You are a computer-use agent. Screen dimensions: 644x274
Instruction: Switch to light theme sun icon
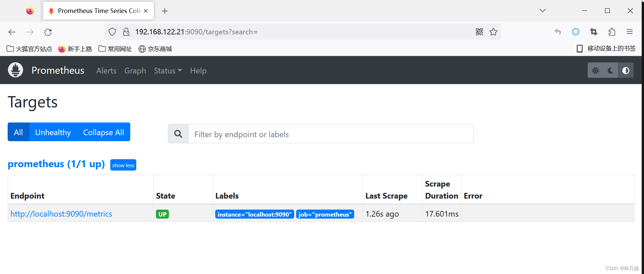click(595, 70)
